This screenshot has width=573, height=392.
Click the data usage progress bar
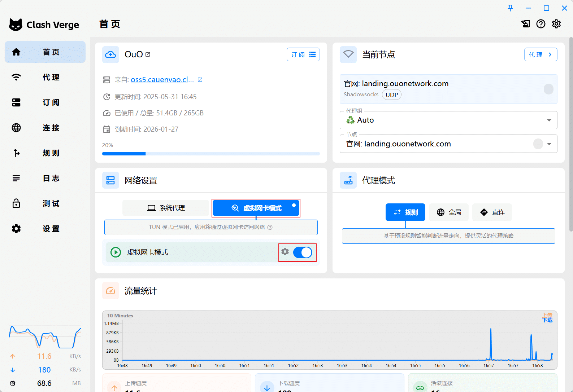click(x=211, y=154)
